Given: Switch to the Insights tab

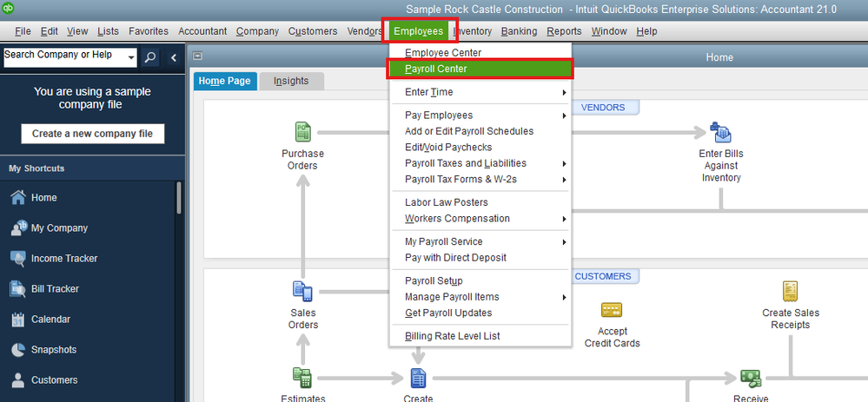Looking at the screenshot, I should 291,82.
